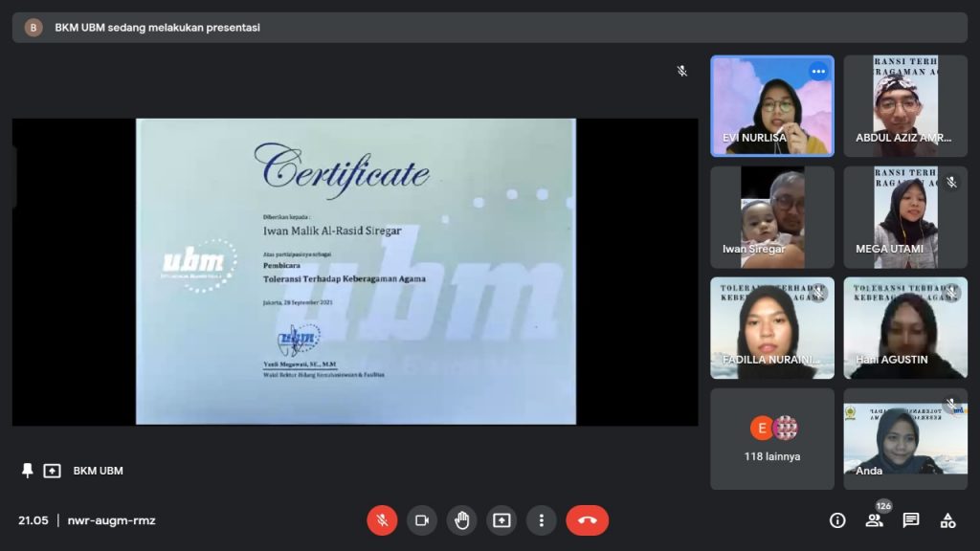Toggle the camera button

click(422, 520)
